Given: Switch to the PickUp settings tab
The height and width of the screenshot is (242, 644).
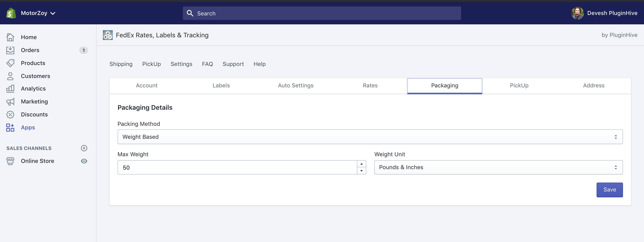Looking at the screenshot, I should pyautogui.click(x=519, y=86).
